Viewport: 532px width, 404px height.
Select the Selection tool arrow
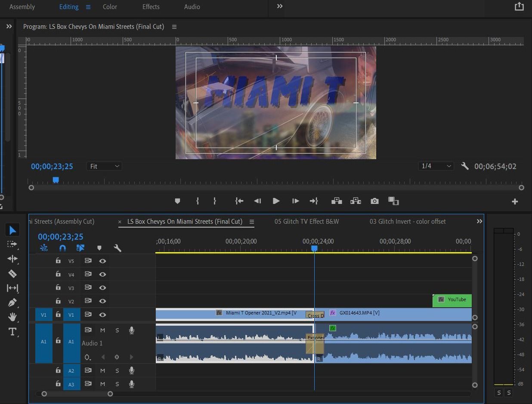click(12, 230)
